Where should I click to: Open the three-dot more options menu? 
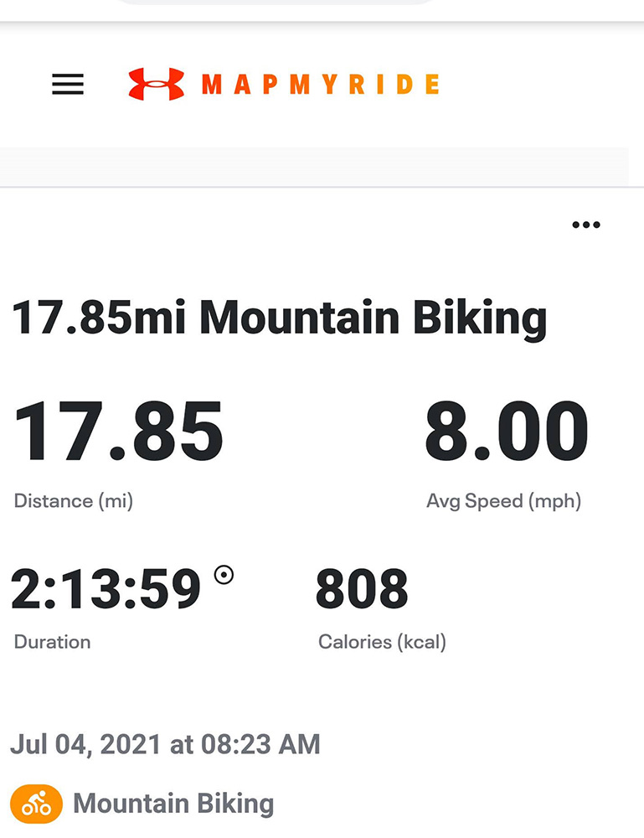click(x=585, y=225)
